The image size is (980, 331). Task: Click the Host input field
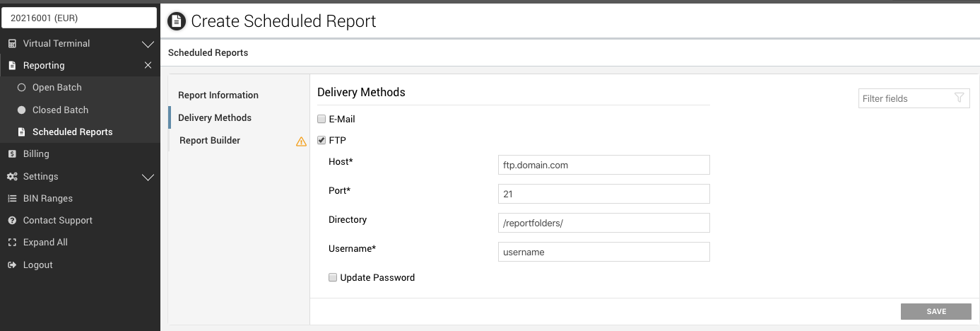603,165
